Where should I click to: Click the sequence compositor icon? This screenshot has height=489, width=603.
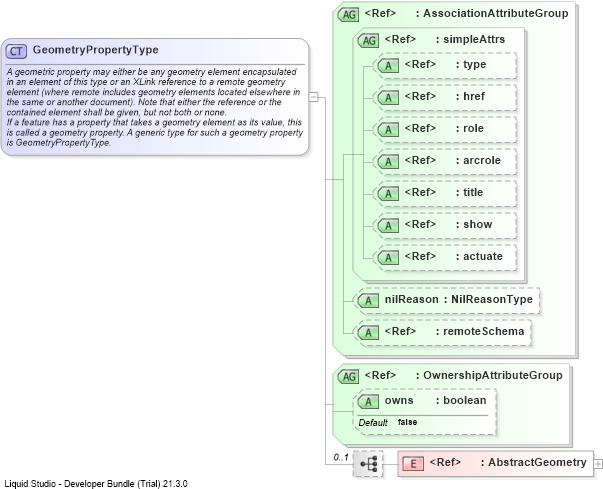point(368,464)
